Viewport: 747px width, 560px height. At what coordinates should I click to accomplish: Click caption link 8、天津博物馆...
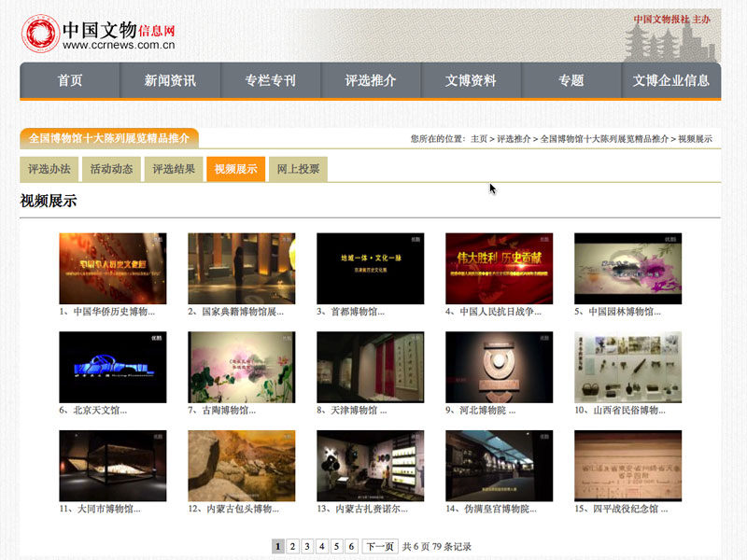(x=352, y=411)
